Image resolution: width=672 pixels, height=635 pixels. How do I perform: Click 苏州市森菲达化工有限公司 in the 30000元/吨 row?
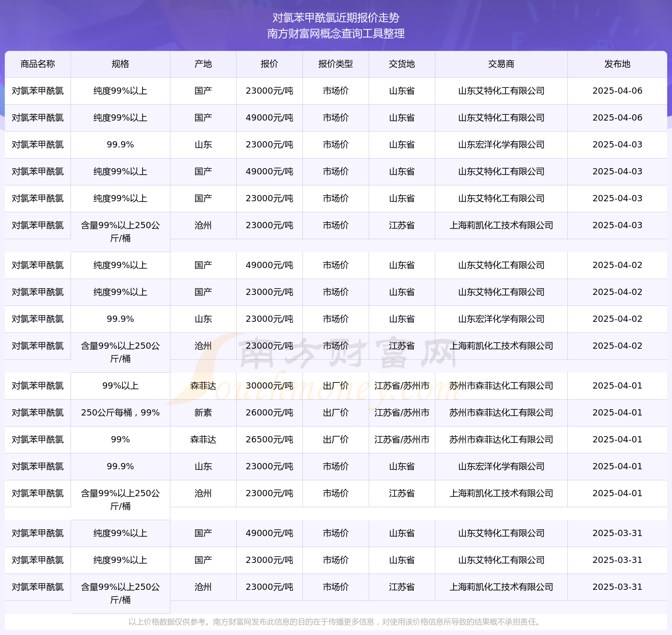click(501, 386)
